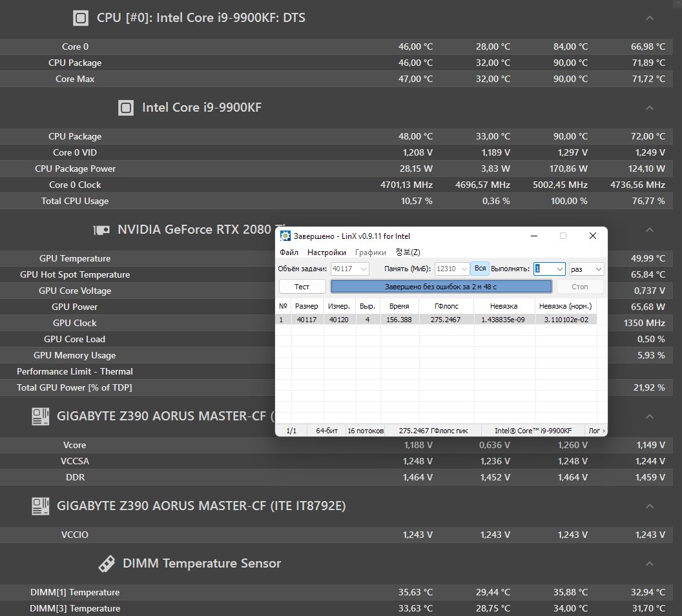Select the Core Max sensor row

[x=336, y=79]
